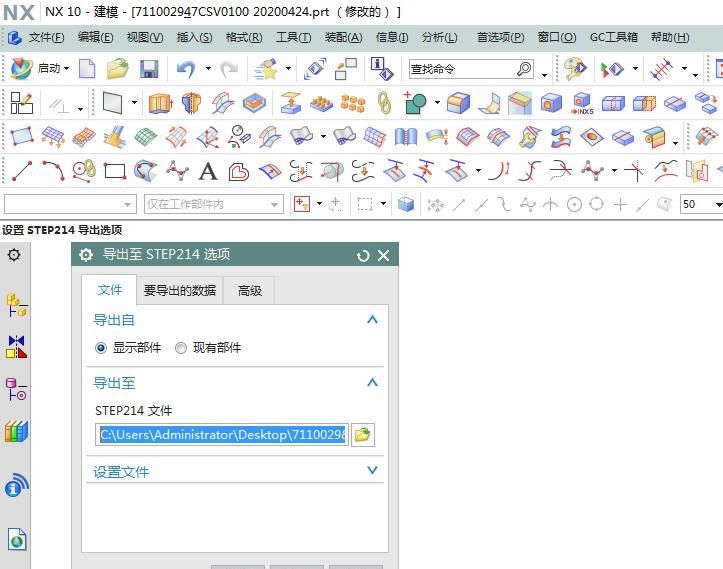
Task: Collapse the Export To section
Action: [372, 382]
